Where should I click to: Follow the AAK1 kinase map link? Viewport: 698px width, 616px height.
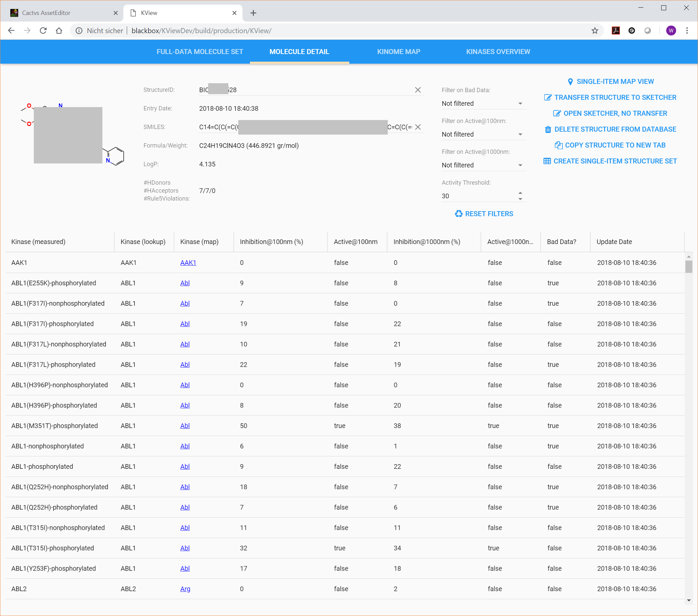coord(188,263)
